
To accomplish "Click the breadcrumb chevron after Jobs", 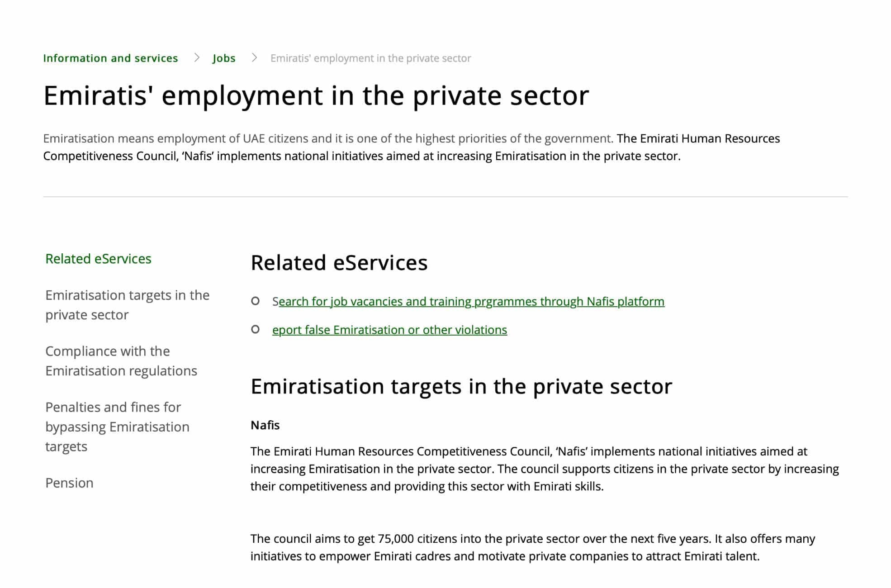I will (x=253, y=58).
